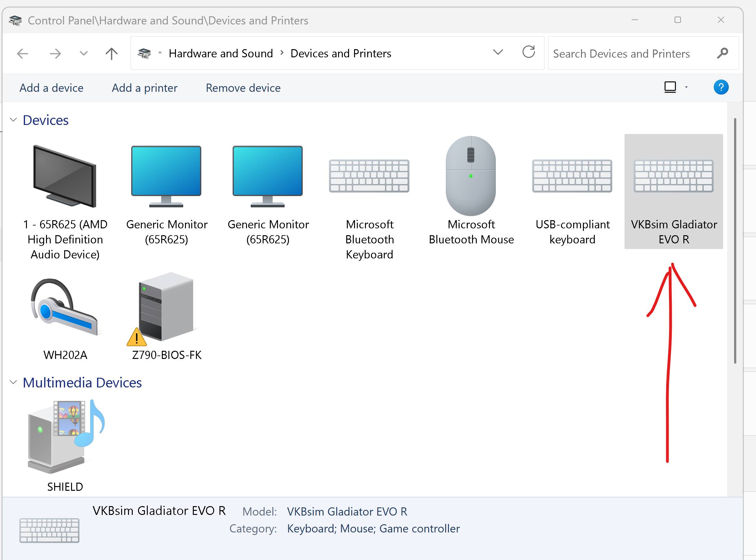This screenshot has height=560, width=756.
Task: Collapse the Multimedia Devices group
Action: [x=13, y=382]
